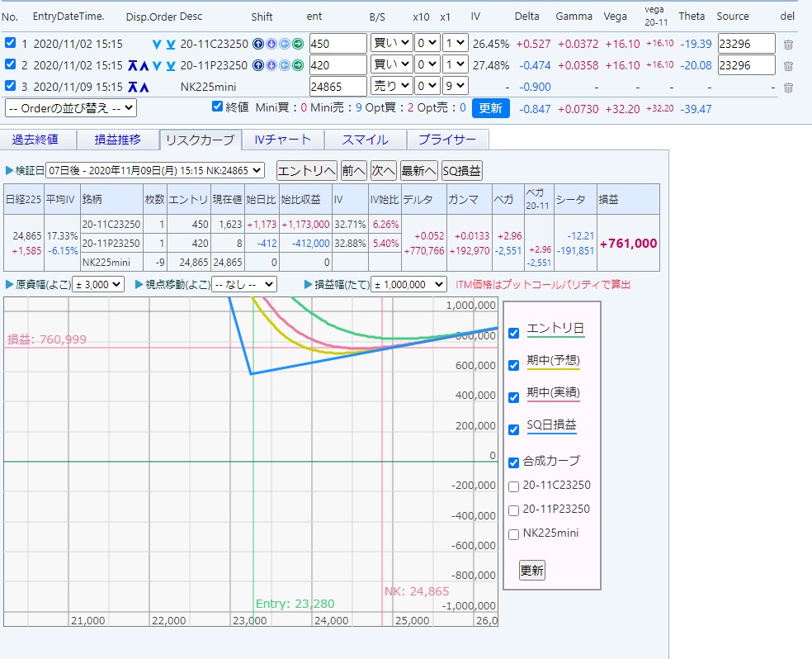Click the 次へ button
Viewport: 812px width, 659px height.
click(383, 170)
